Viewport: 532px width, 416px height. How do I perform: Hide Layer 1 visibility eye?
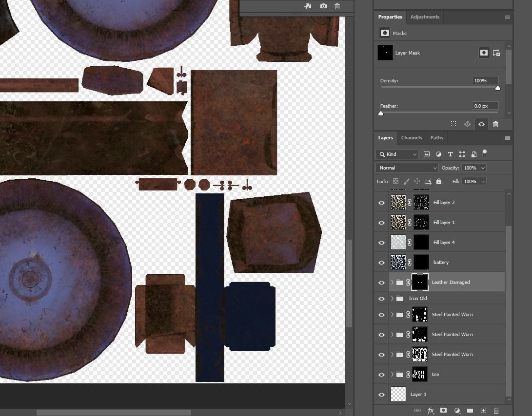(381, 395)
